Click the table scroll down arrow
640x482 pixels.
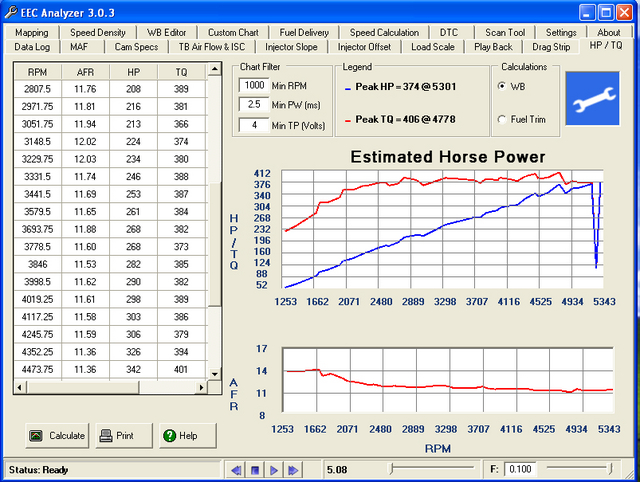tap(215, 374)
